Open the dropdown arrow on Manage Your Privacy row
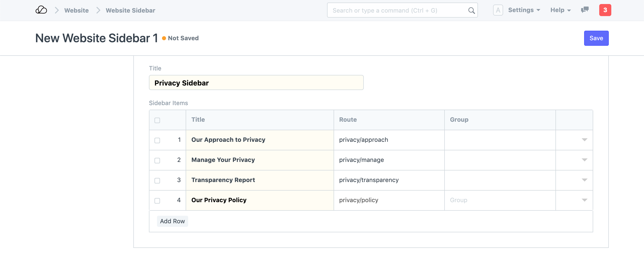Viewport: 644px width, 263px height. pyautogui.click(x=584, y=160)
